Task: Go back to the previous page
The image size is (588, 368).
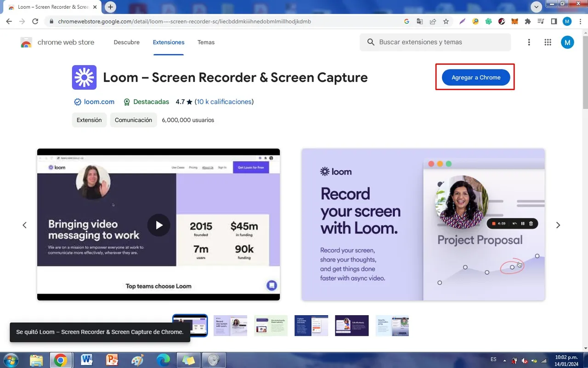Action: pyautogui.click(x=9, y=21)
